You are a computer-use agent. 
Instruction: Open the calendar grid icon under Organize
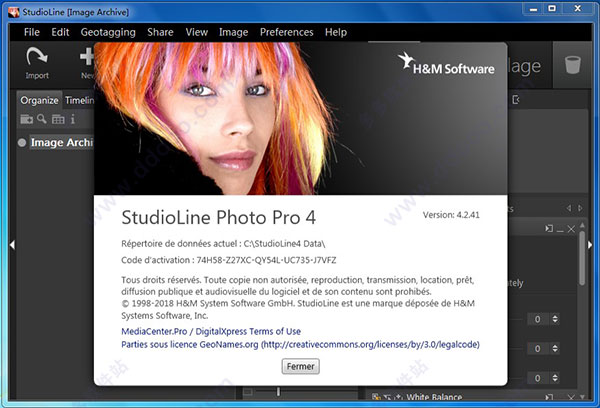click(x=58, y=119)
